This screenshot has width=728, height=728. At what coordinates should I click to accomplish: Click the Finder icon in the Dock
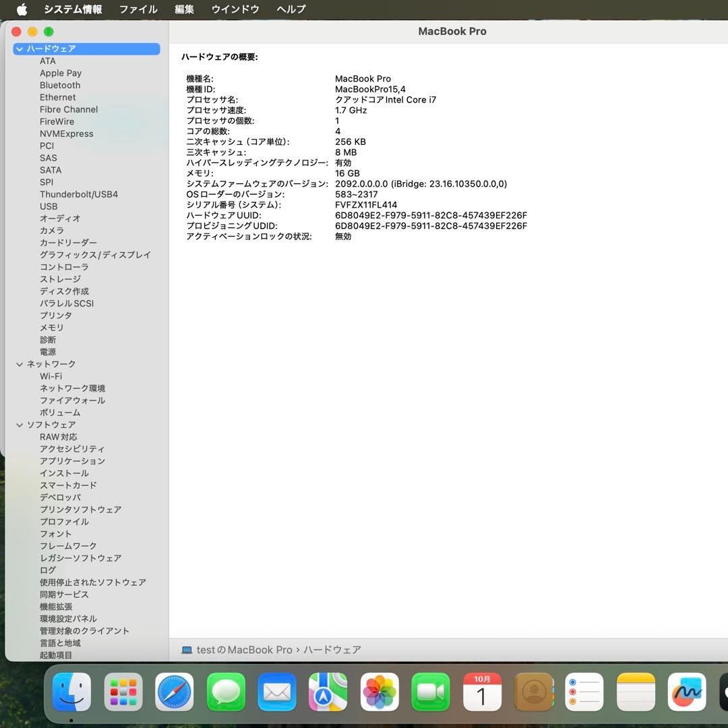tap(71, 692)
